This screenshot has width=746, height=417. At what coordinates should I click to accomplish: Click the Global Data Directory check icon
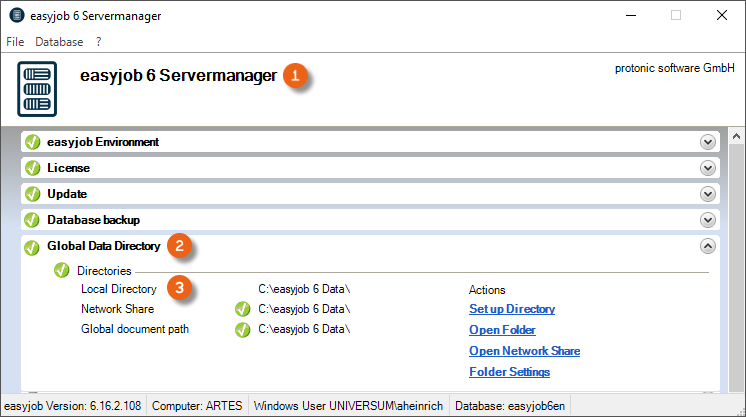pyautogui.click(x=32, y=246)
